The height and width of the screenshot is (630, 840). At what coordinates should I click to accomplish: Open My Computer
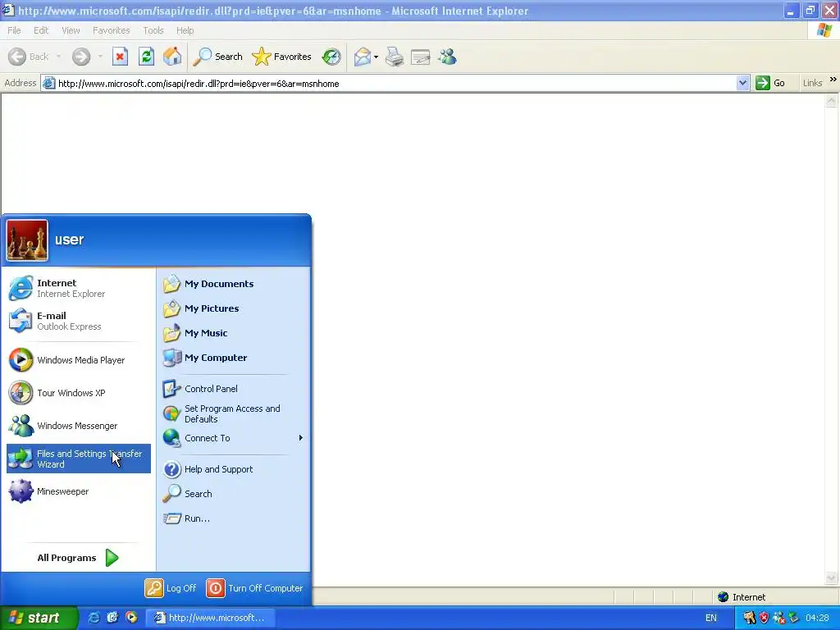pos(235,358)
